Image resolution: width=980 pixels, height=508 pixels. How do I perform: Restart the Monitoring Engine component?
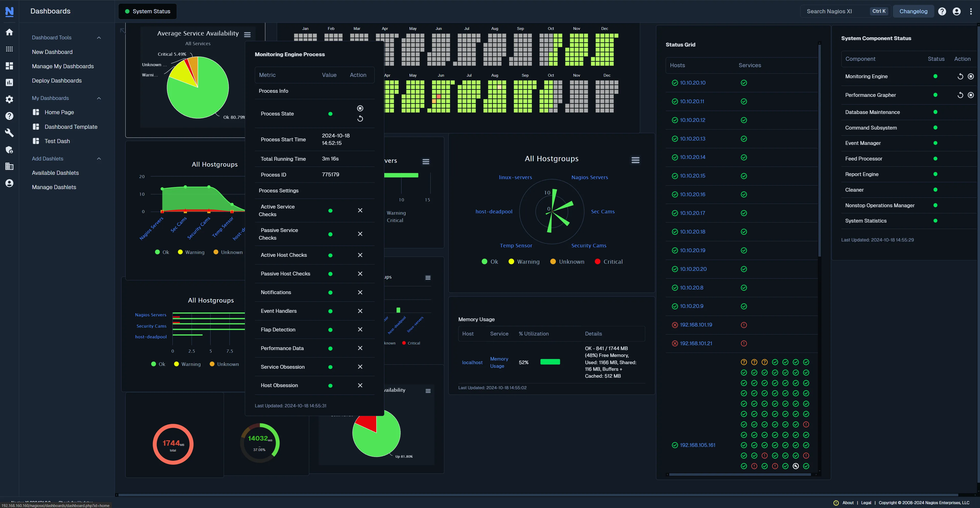pyautogui.click(x=960, y=76)
